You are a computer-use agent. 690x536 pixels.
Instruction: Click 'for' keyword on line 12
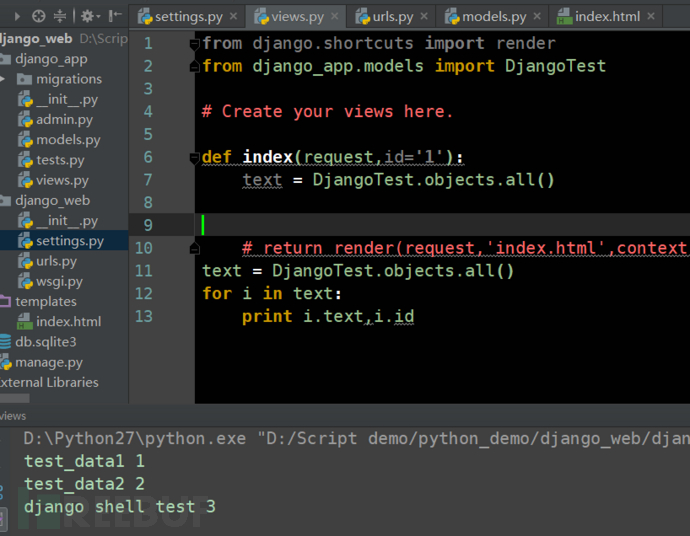point(217,294)
